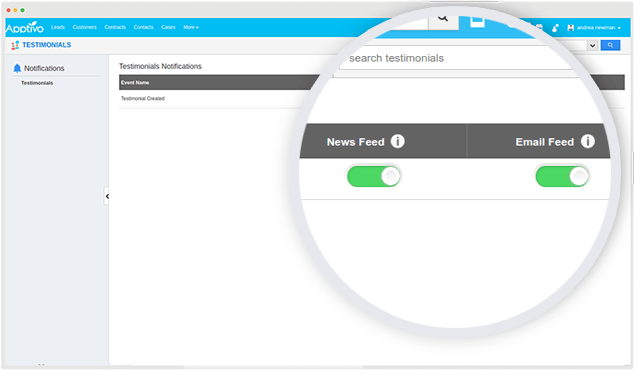Open the search options dropdown arrow

pos(592,45)
